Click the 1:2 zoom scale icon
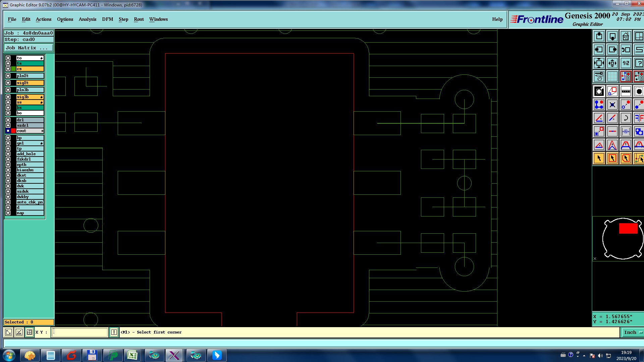 coord(626,63)
